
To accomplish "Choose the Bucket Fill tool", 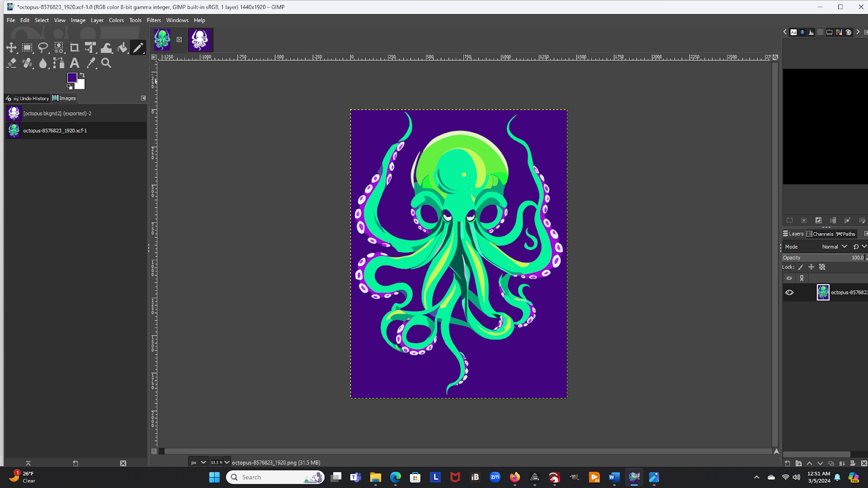I will [123, 48].
